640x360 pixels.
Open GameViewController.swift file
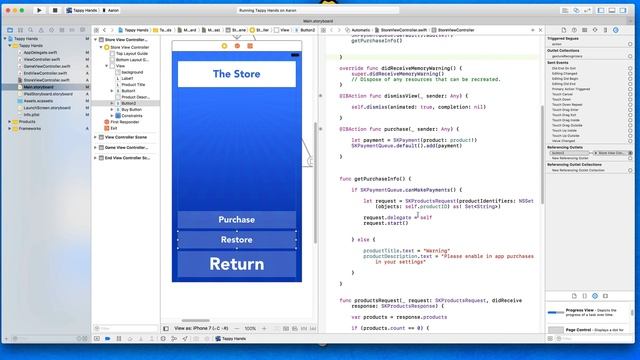pyautogui.click(x=47, y=66)
